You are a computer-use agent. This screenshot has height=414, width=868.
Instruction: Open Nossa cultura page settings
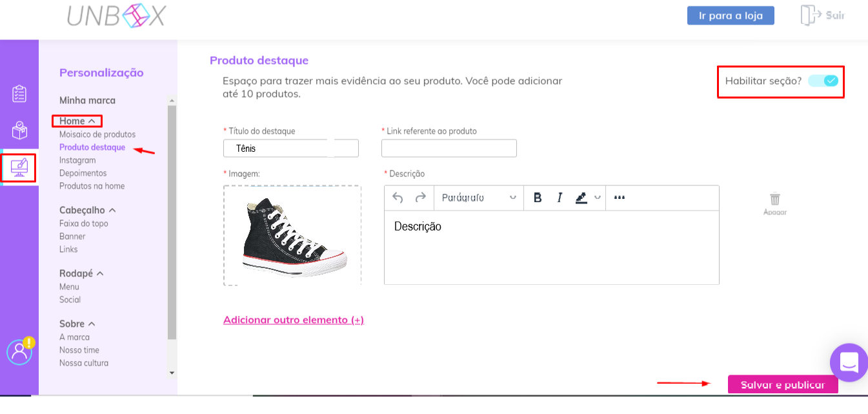(x=84, y=363)
